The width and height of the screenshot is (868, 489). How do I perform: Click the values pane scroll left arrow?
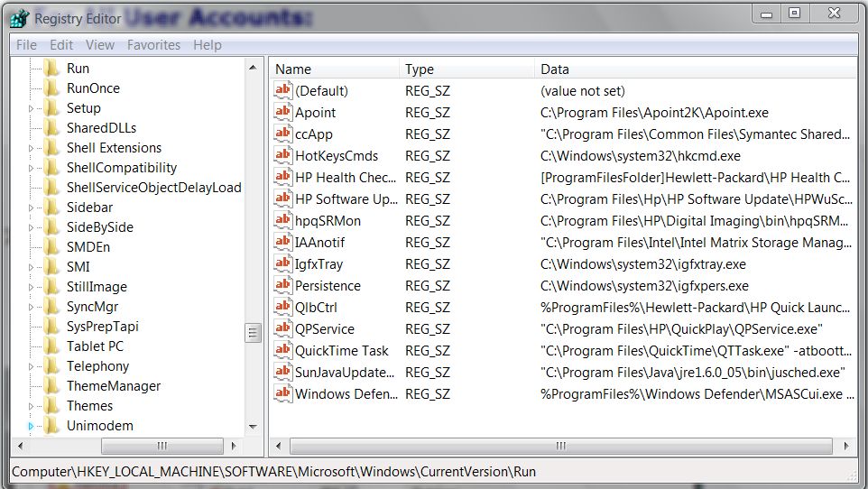coord(279,446)
